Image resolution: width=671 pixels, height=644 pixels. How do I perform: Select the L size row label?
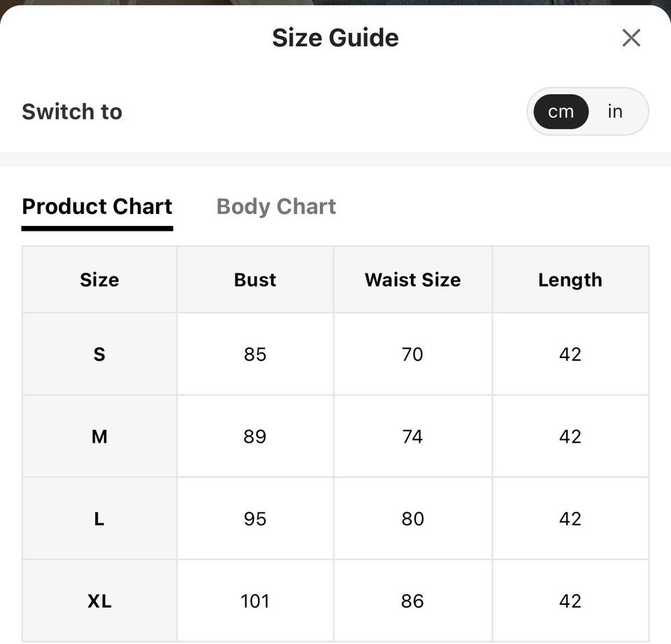(x=99, y=519)
